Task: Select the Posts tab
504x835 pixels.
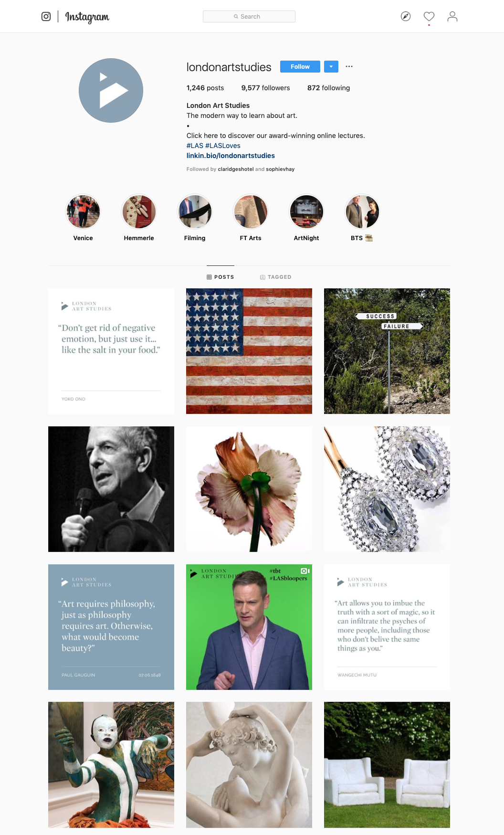Action: (x=220, y=277)
